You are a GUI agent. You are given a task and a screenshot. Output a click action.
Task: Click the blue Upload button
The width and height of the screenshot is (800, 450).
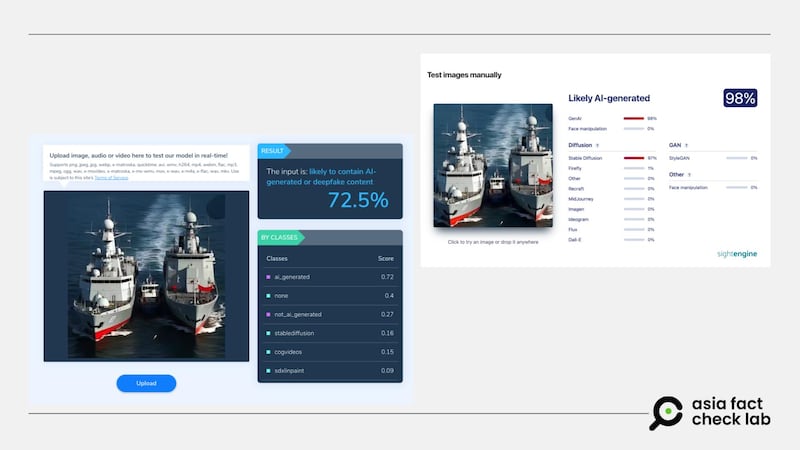pos(146,383)
